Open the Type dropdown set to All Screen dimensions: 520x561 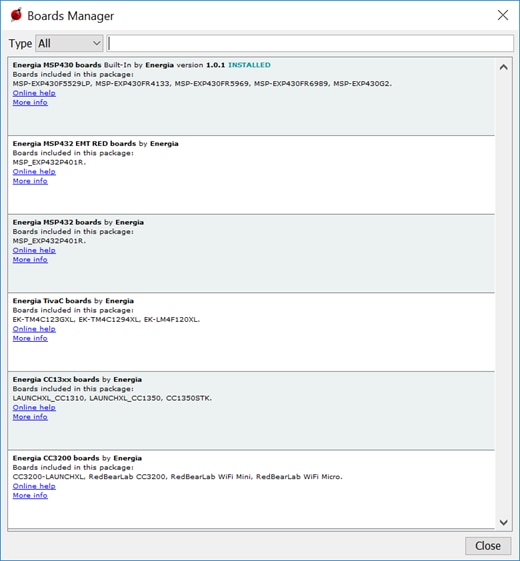coord(69,43)
